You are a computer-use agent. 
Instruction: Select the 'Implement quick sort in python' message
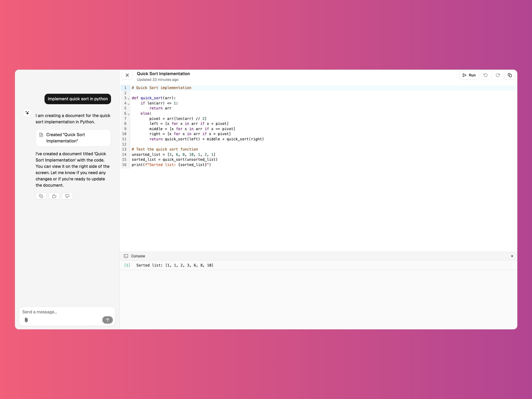coord(77,99)
